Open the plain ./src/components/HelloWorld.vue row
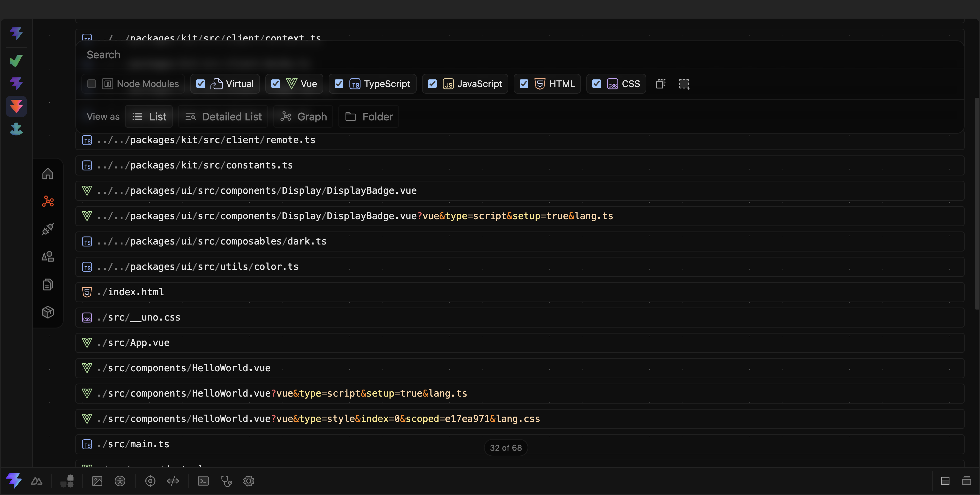Image resolution: width=980 pixels, height=495 pixels. pos(520,368)
